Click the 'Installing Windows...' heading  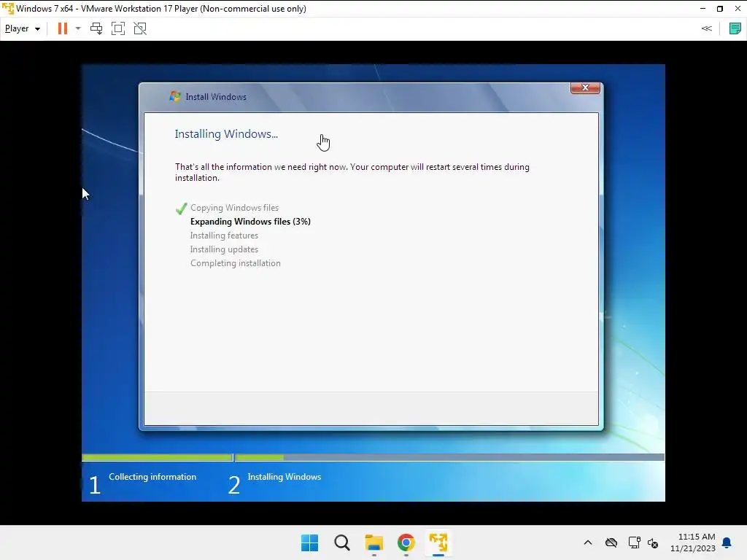coord(226,134)
